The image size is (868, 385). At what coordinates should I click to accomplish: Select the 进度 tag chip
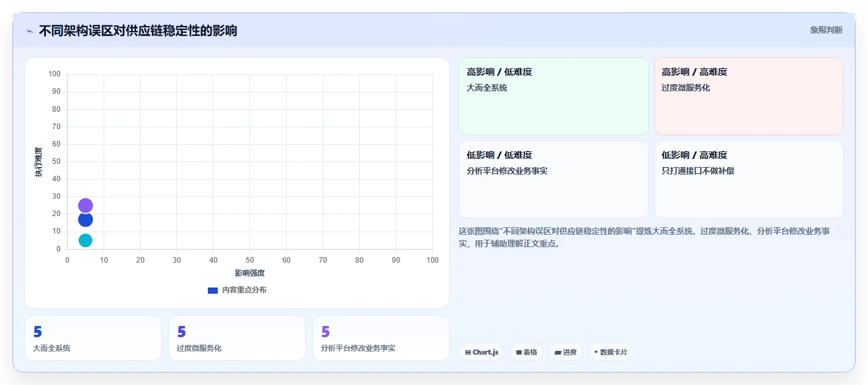[565, 352]
